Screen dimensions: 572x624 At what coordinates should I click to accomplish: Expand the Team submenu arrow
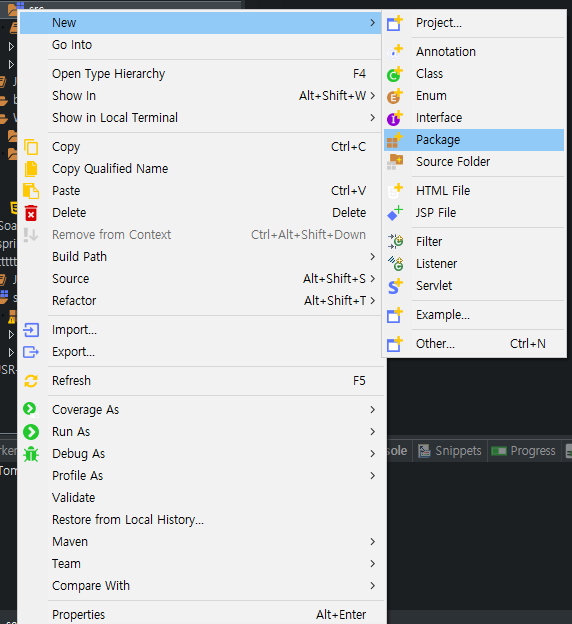click(x=373, y=564)
